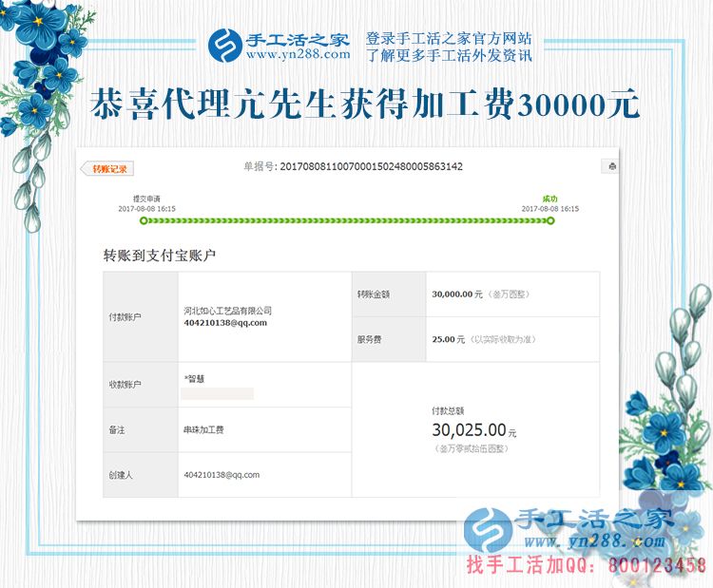This screenshot has height=588, width=713.
Task: Click the 转账到支付宝账户 heading
Action: [159, 256]
